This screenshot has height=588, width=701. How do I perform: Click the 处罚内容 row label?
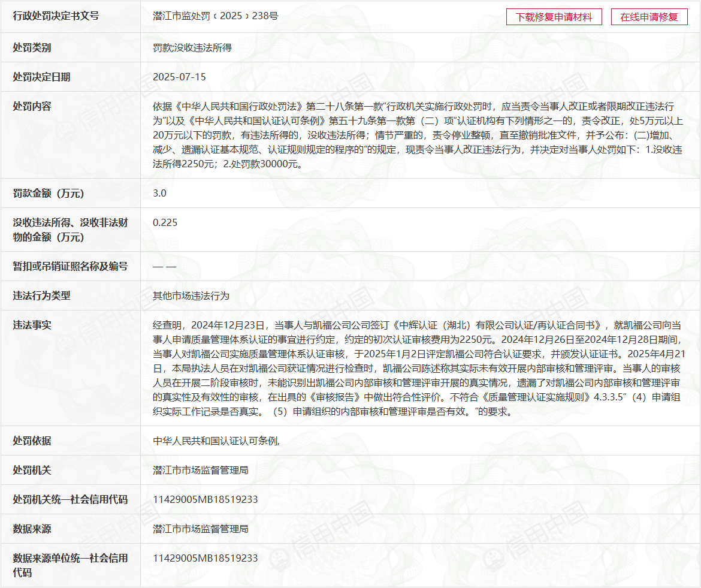32,106
